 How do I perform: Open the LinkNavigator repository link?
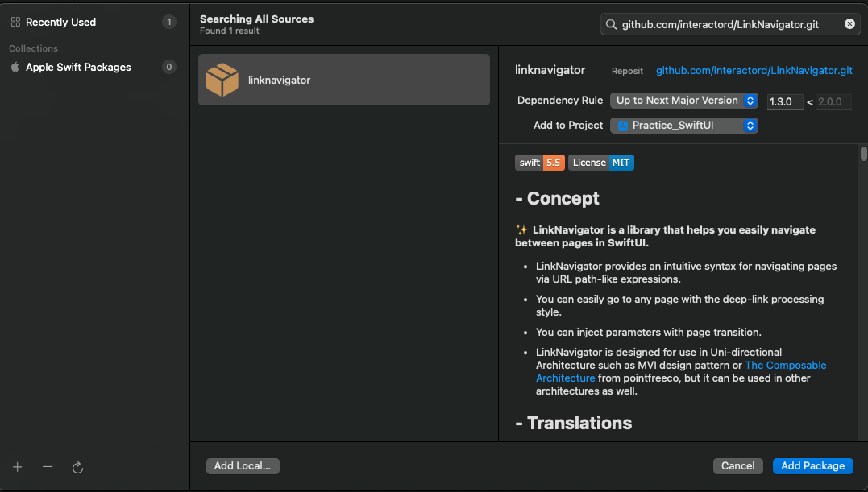coord(754,70)
